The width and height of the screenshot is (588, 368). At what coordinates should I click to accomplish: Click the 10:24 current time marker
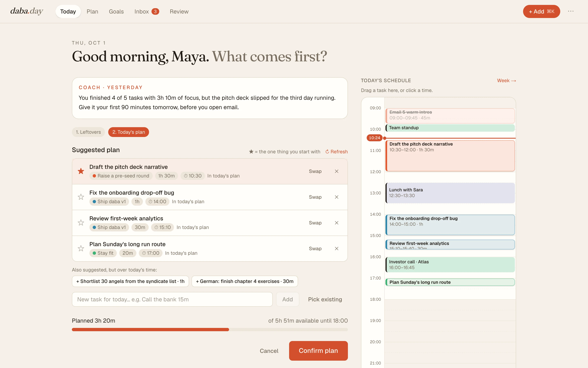374,138
